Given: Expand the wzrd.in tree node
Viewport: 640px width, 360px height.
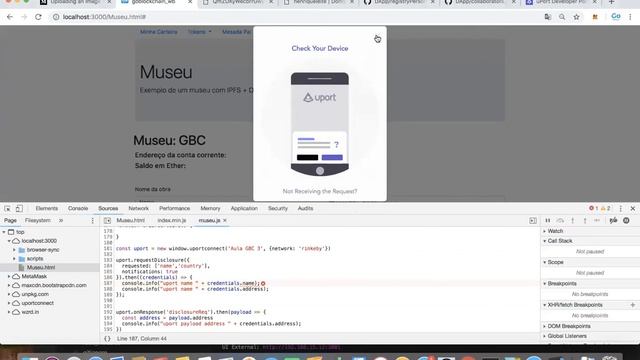Looking at the screenshot, I should [x=9, y=312].
